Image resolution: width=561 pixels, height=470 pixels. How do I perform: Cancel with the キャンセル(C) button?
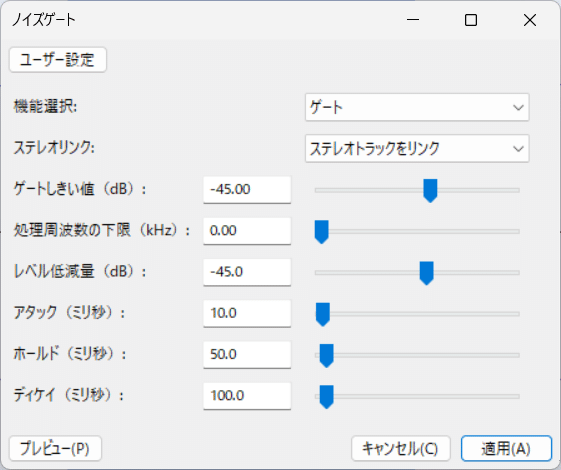tap(401, 448)
